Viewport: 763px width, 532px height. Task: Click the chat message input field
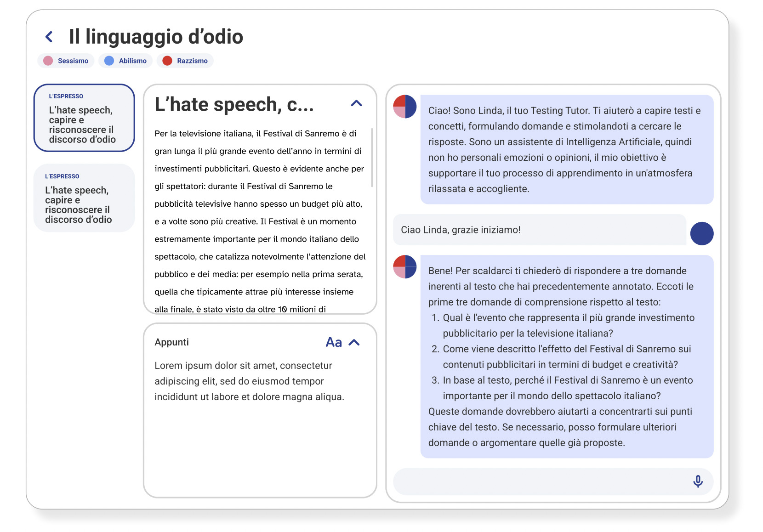[x=538, y=481]
